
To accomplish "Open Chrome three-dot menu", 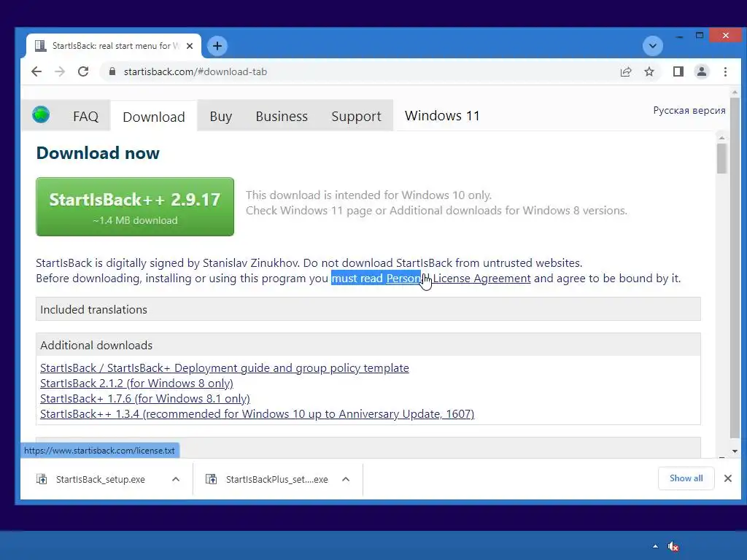I will click(x=725, y=72).
